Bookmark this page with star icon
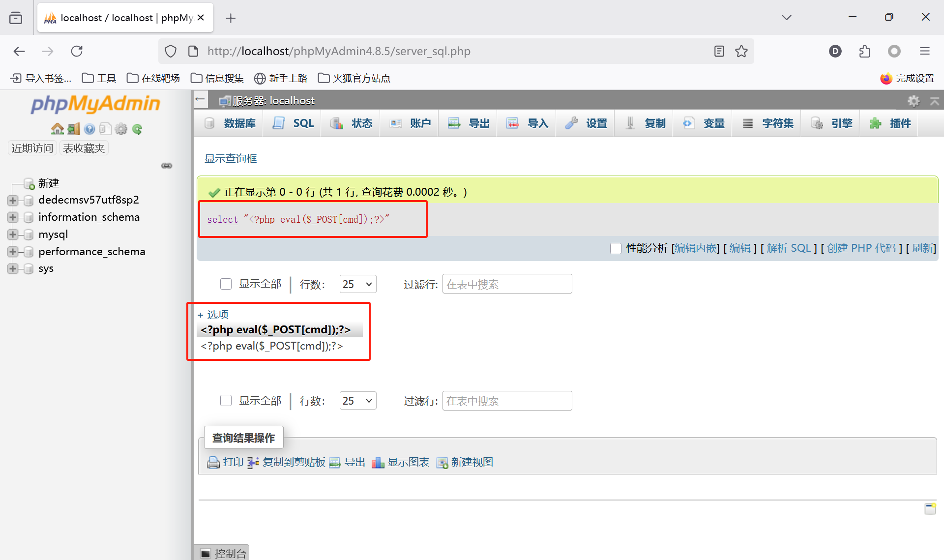The width and height of the screenshot is (944, 560). [741, 51]
